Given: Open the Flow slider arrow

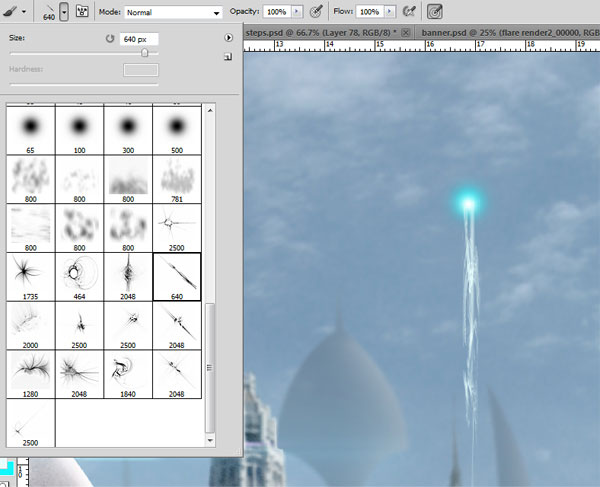Looking at the screenshot, I should (x=390, y=12).
